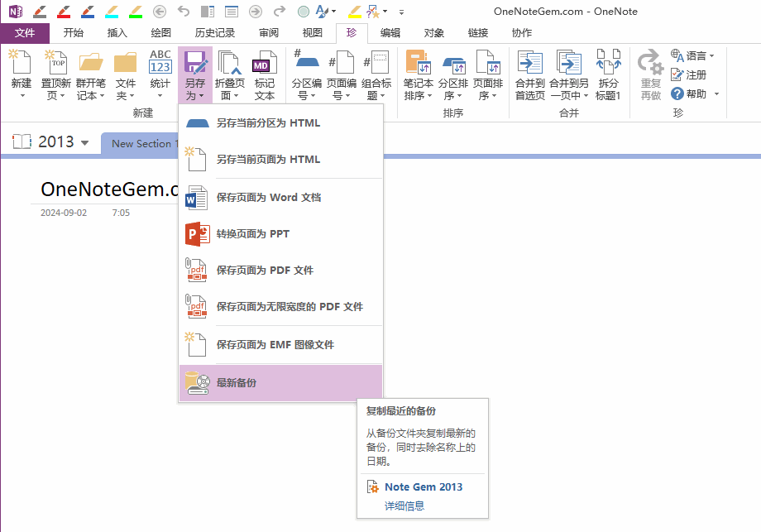The width and height of the screenshot is (761, 532).
Task: Click the 组合标题 (combine headings) icon
Action: (376, 62)
